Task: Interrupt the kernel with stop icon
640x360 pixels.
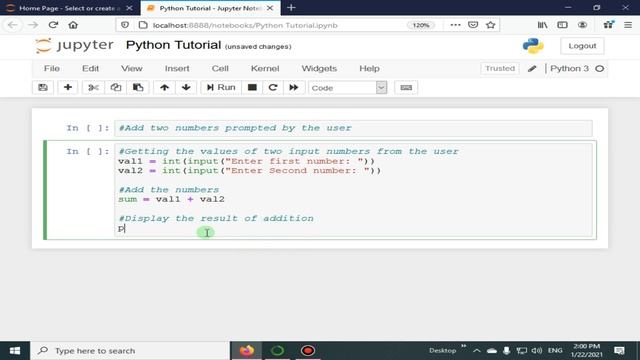Action: coord(252,87)
